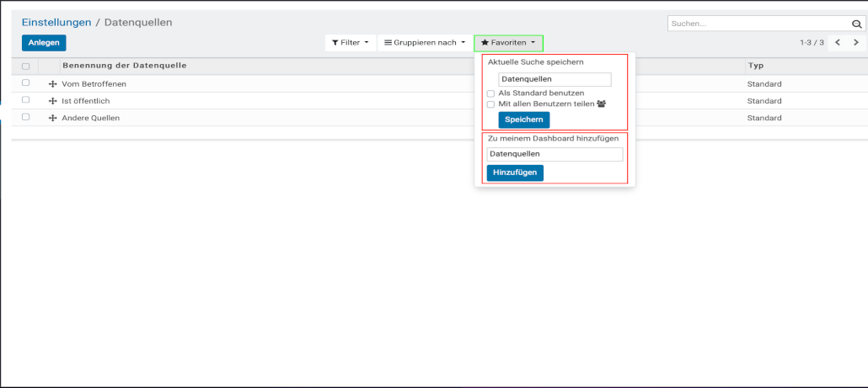
Task: Go to previous page with left arrow
Action: pos(838,42)
